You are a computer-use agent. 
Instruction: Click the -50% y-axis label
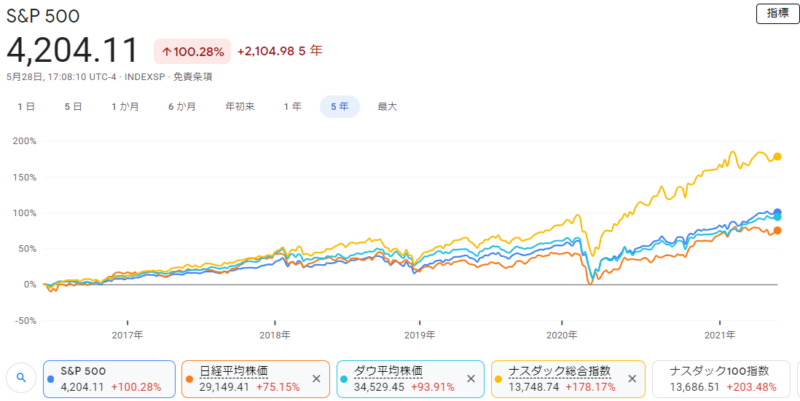pyautogui.click(x=24, y=320)
